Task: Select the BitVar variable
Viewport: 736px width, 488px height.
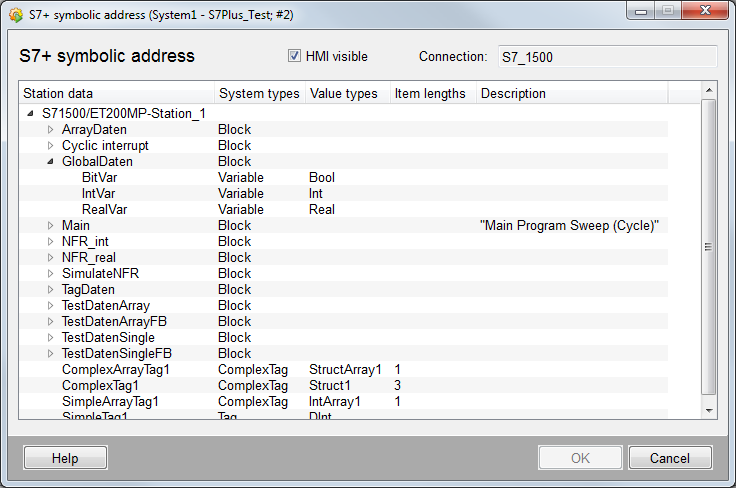Action: pos(99,178)
